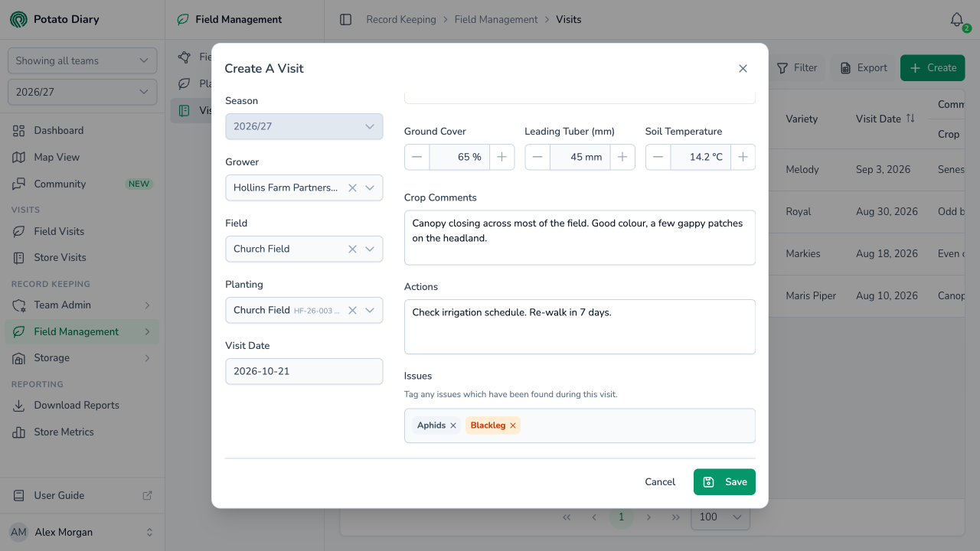
Task: Decrease Ground Cover with minus button
Action: pyautogui.click(x=416, y=157)
